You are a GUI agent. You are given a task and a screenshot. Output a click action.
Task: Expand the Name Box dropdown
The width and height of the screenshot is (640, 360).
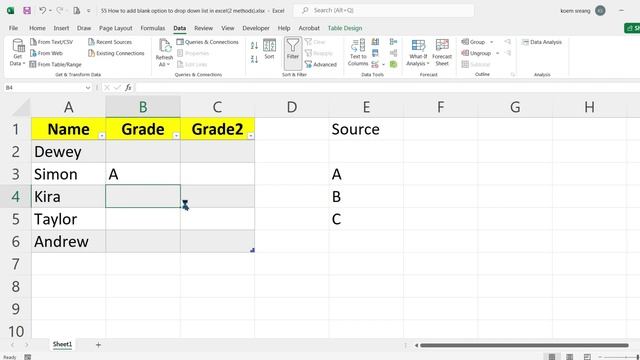point(88,87)
